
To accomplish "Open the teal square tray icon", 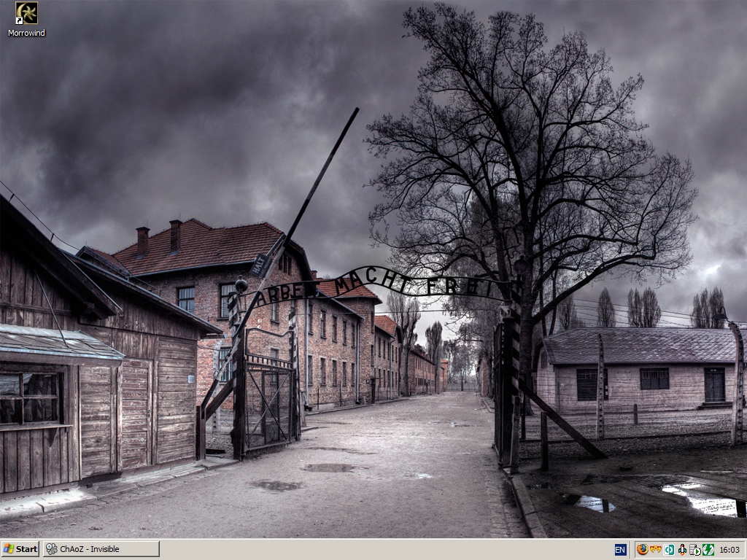I will [668, 550].
